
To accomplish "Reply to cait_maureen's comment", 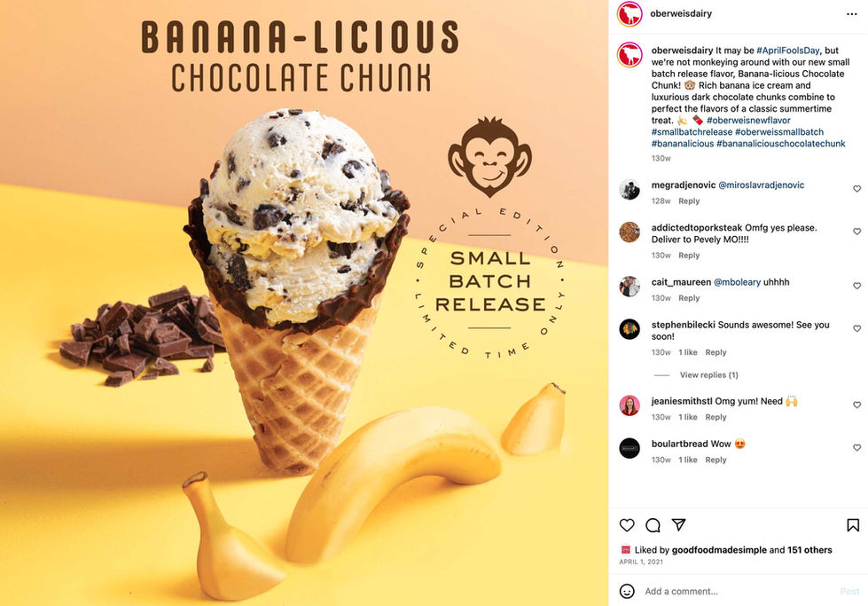I will click(x=689, y=298).
